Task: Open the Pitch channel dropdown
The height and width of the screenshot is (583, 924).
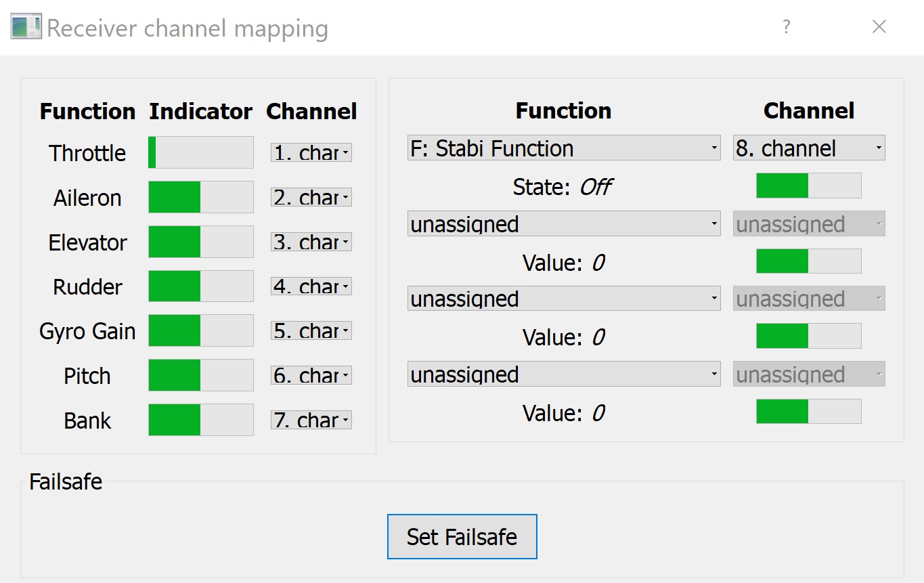Action: pyautogui.click(x=311, y=376)
